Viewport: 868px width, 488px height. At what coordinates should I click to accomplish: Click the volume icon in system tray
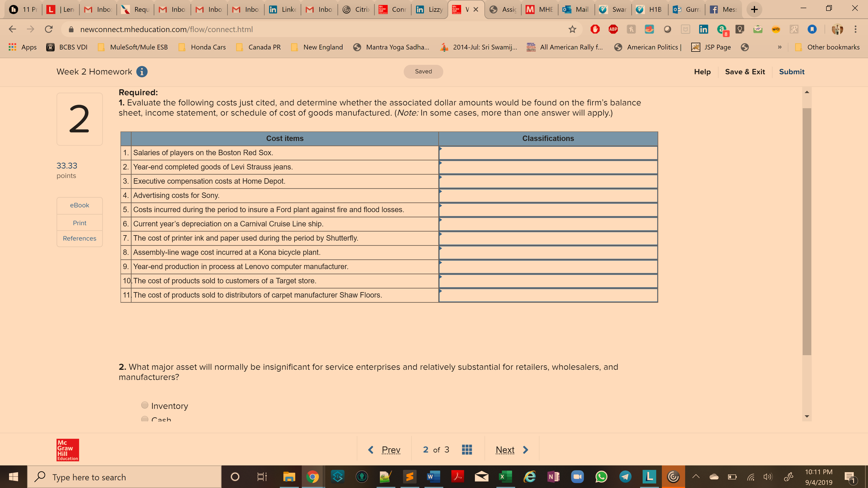[768, 477]
